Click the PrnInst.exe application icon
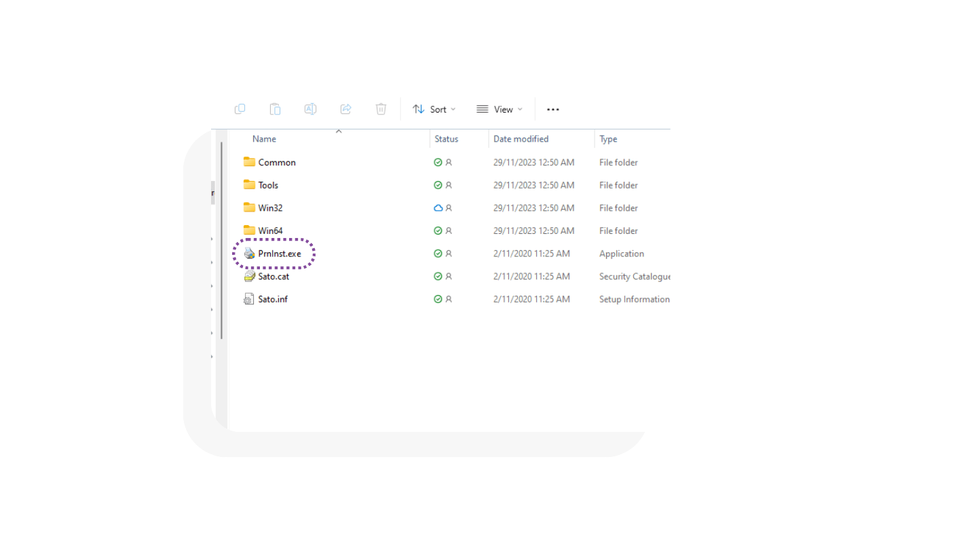The image size is (980, 535). click(250, 253)
